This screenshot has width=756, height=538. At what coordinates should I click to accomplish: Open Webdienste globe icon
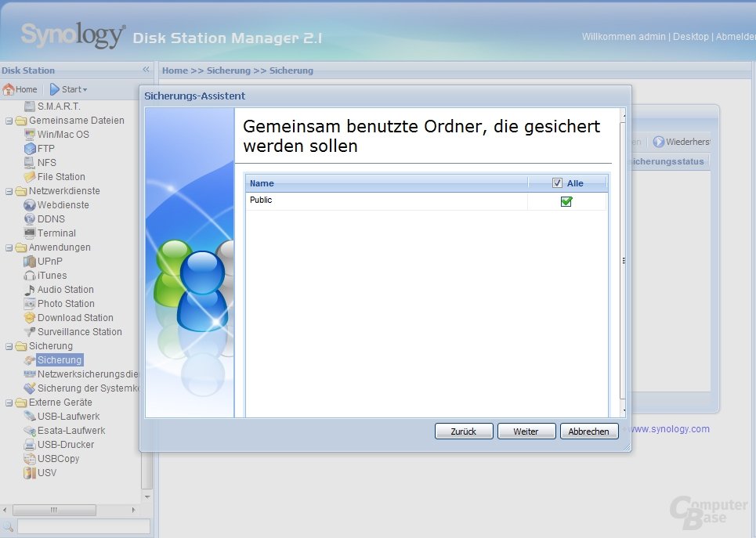(30, 205)
